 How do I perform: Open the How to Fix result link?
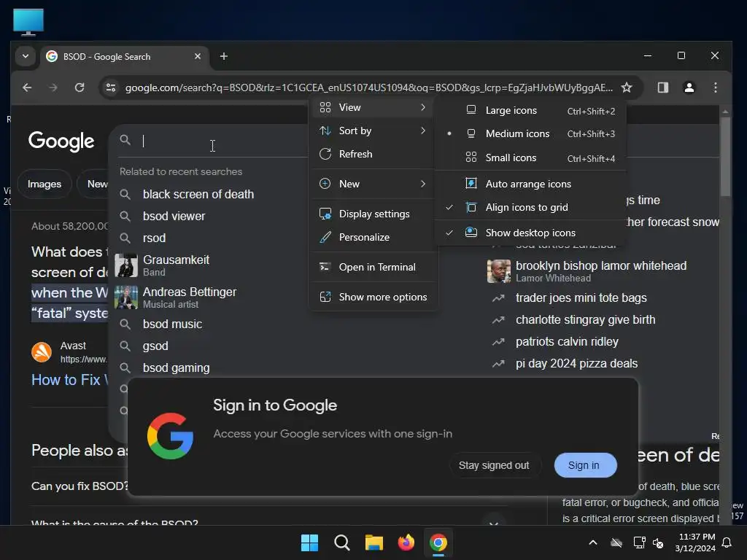(69, 380)
